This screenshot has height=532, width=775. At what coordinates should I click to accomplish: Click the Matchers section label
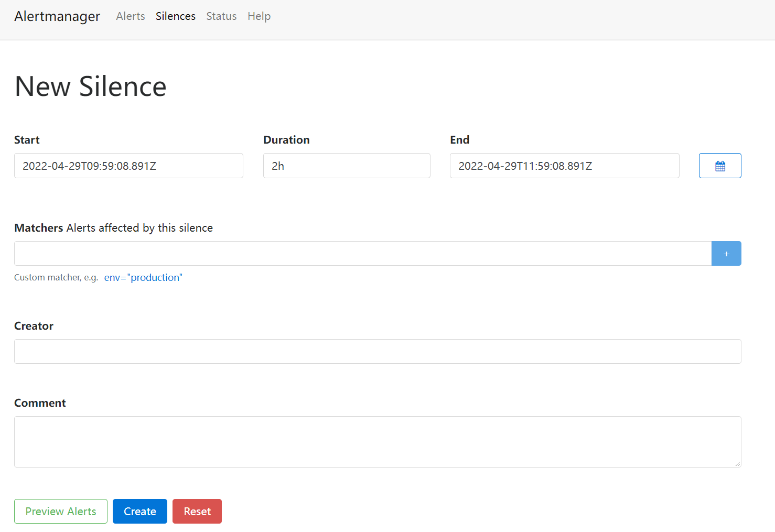click(38, 227)
